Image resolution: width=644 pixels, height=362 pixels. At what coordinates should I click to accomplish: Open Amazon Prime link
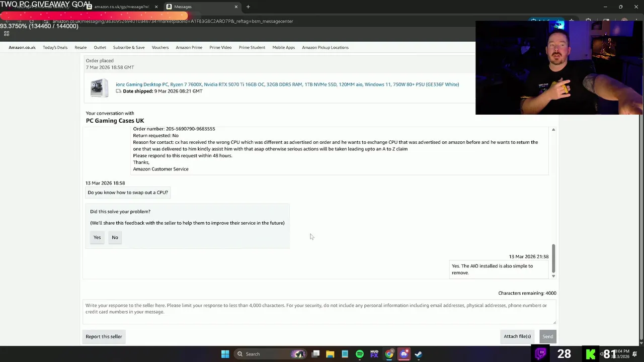(189, 47)
